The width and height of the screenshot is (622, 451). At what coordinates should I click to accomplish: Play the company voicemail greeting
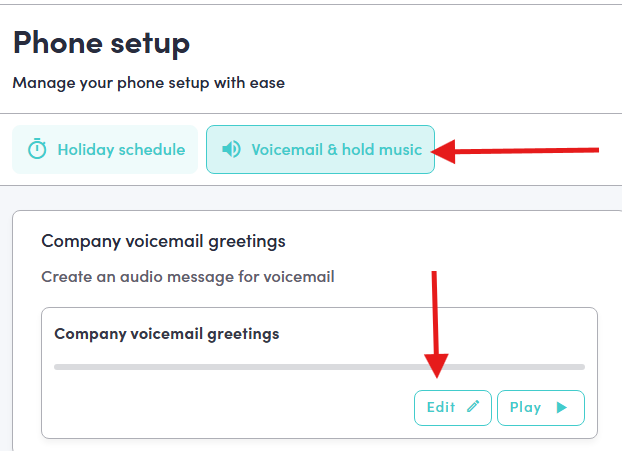[x=540, y=407]
